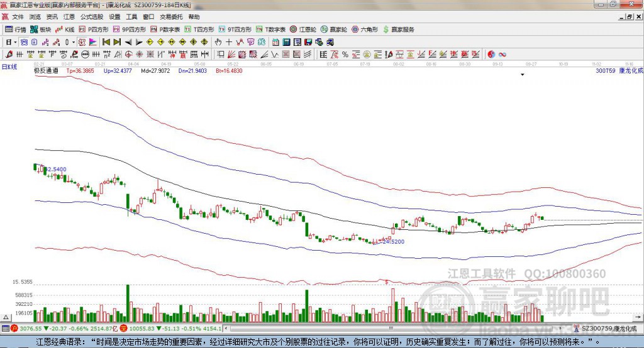Step chart right with black right arrow
The height and width of the screenshot is (348, 644).
(139, 42)
